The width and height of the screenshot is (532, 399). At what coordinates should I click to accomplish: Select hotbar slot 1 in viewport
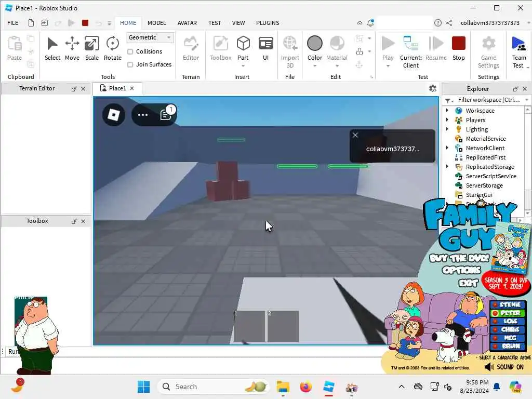point(249,326)
